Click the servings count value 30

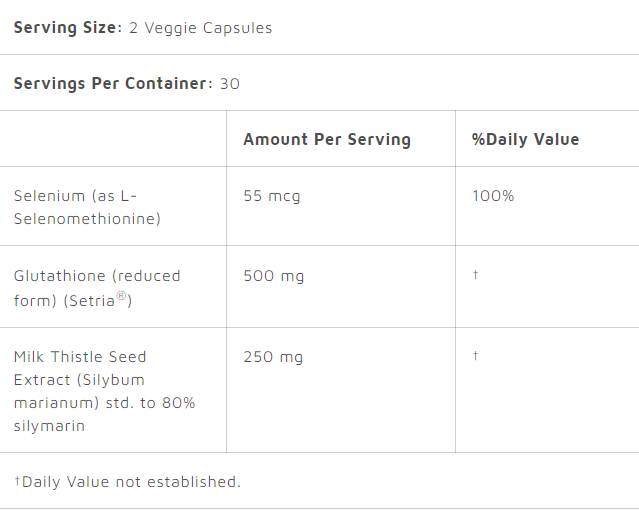(x=230, y=83)
